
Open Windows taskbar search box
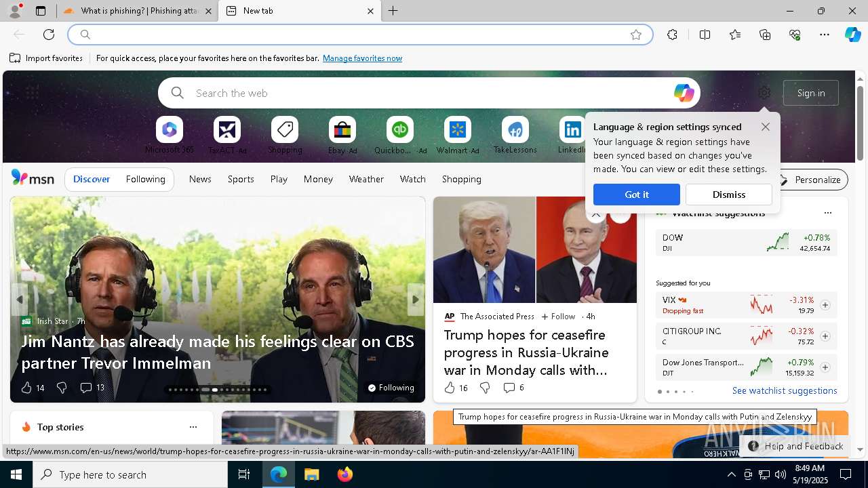point(130,474)
